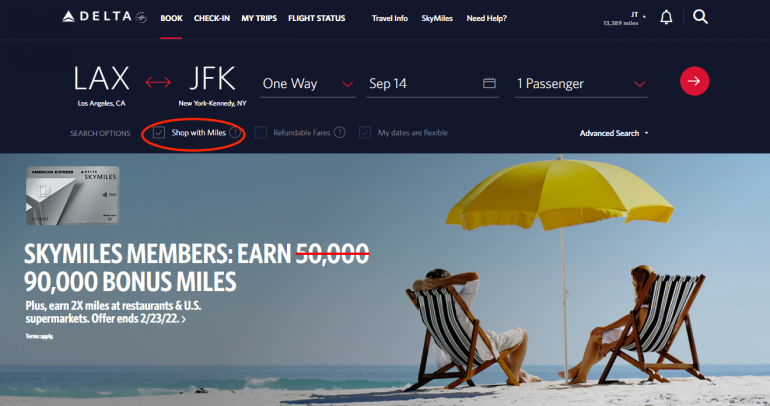Open the notifications bell icon
Screen dimensions: 770x406
tap(666, 17)
